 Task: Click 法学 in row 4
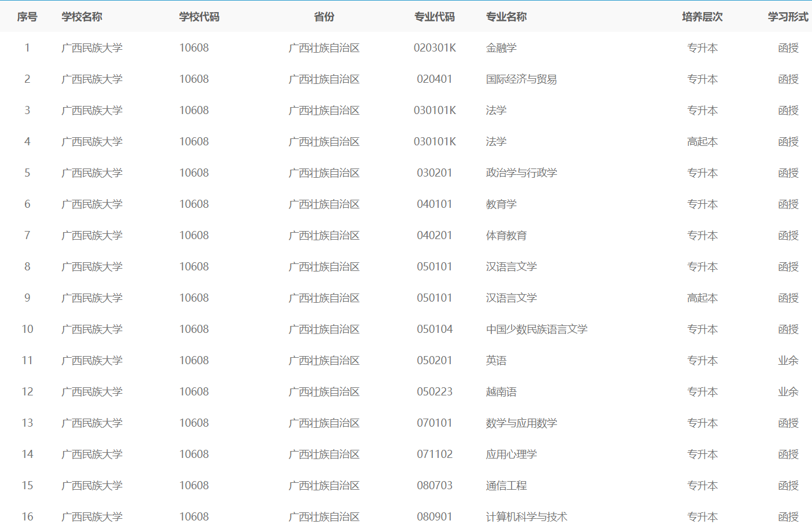tap(496, 142)
